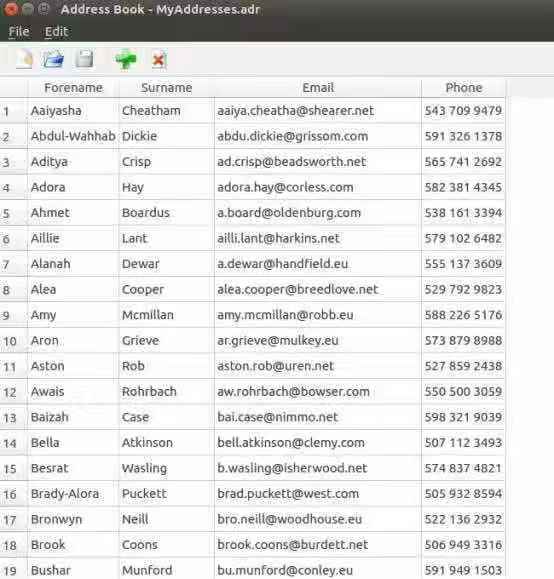Open the Edit menu

tap(57, 32)
